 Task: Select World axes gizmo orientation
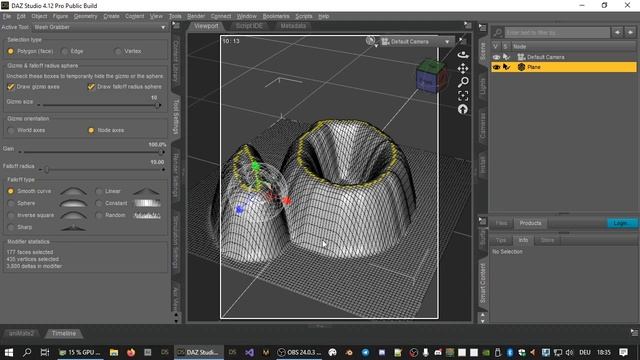11,130
